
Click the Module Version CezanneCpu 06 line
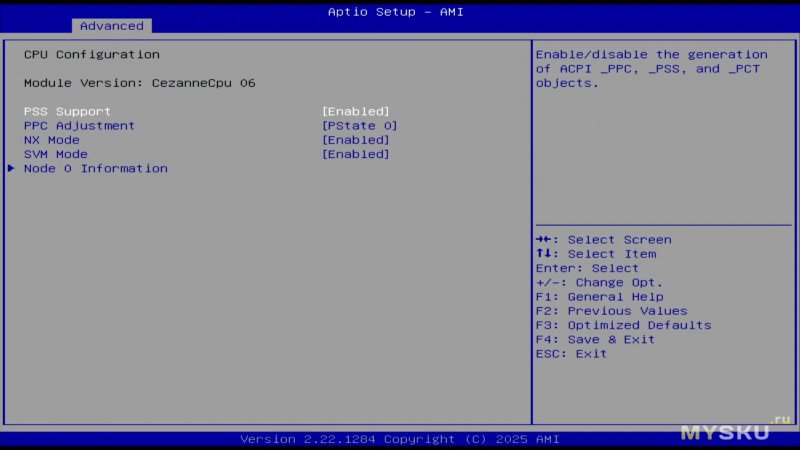pos(140,83)
